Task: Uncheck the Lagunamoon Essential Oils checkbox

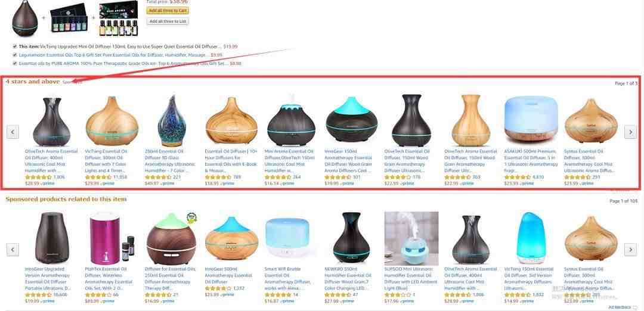Action: coord(15,55)
